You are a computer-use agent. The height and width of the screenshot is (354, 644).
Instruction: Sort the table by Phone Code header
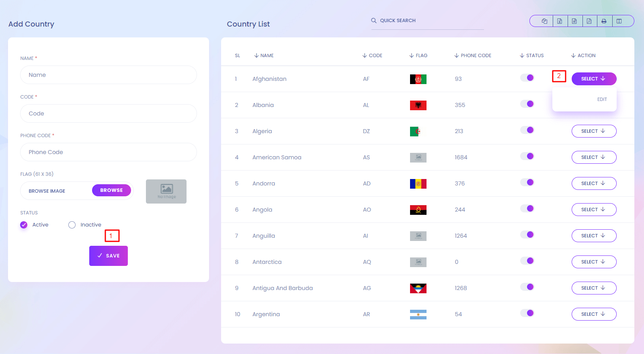click(x=476, y=56)
